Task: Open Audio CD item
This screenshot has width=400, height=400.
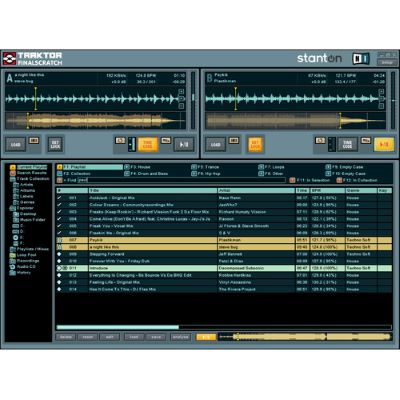Action: [x=22, y=267]
